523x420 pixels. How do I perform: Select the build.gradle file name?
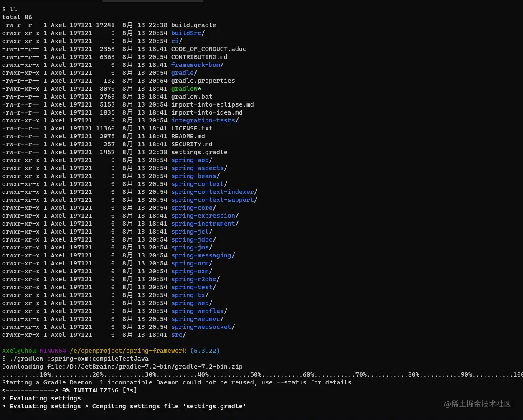[193, 25]
